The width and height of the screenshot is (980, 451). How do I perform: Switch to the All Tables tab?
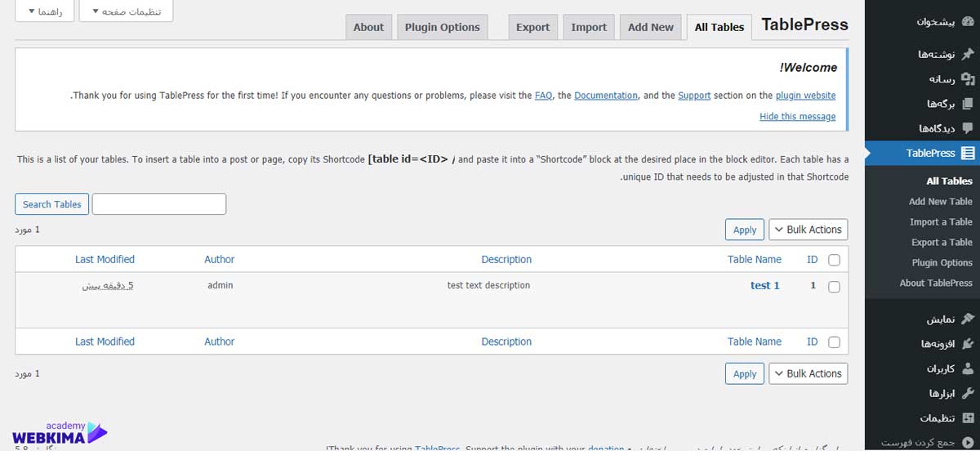[x=719, y=27]
